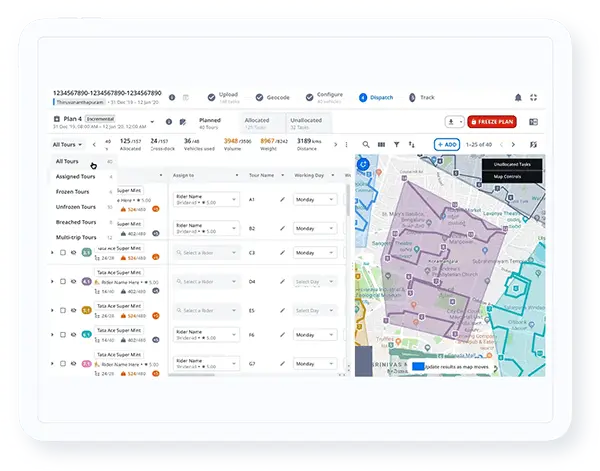Tick the checkbox for tour G7
Viewport: 600px width, 471px height.
tap(63, 363)
